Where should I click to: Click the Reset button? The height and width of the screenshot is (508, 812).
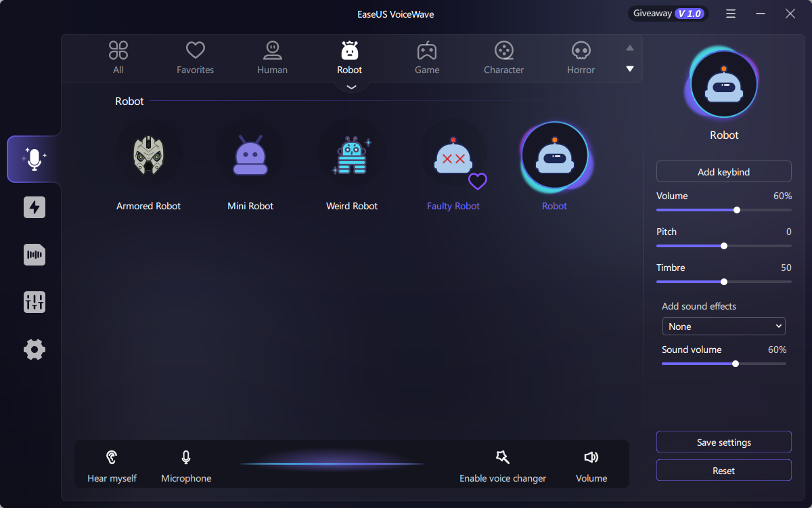724,471
